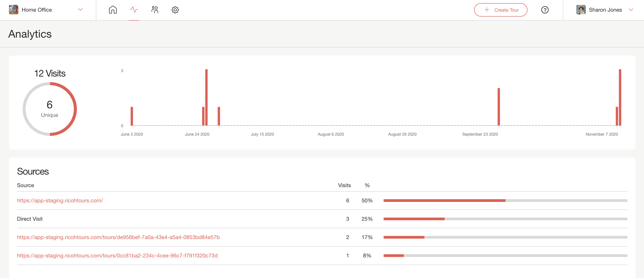Click the Direct Visit source row

tap(30, 219)
